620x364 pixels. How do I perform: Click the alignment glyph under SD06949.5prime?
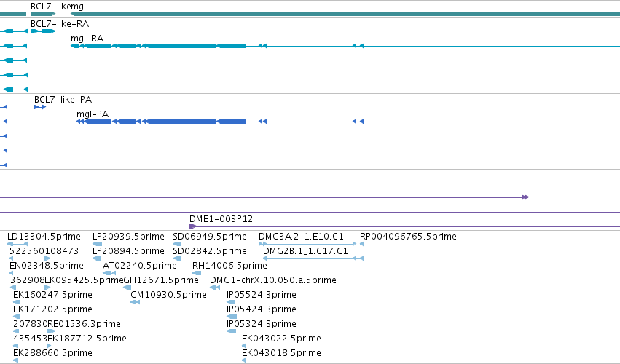tap(177, 244)
